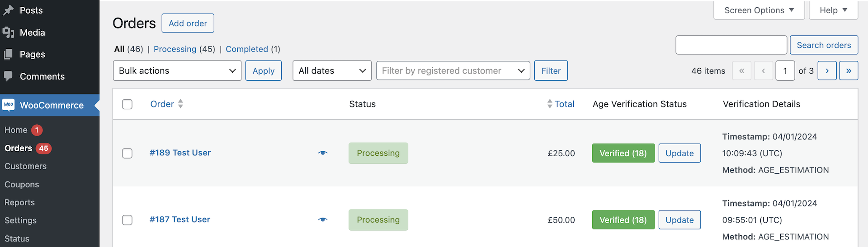This screenshot has width=868, height=247.
Task: Show Processing orders filter
Action: pos(175,49)
